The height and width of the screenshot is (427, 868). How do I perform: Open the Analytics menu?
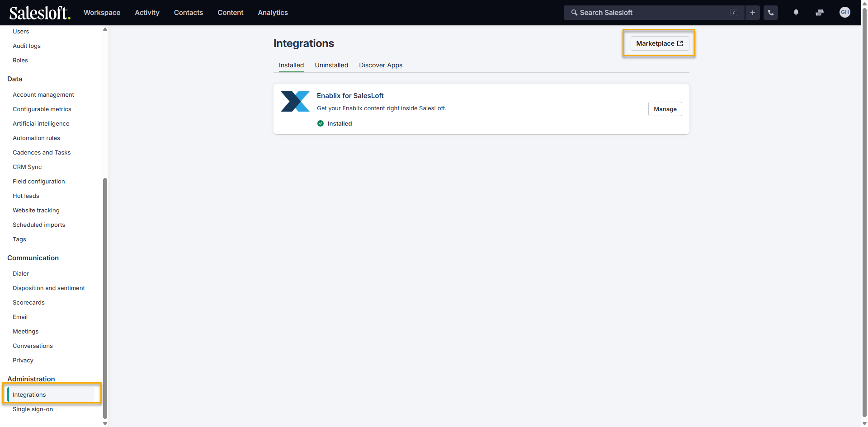click(273, 13)
